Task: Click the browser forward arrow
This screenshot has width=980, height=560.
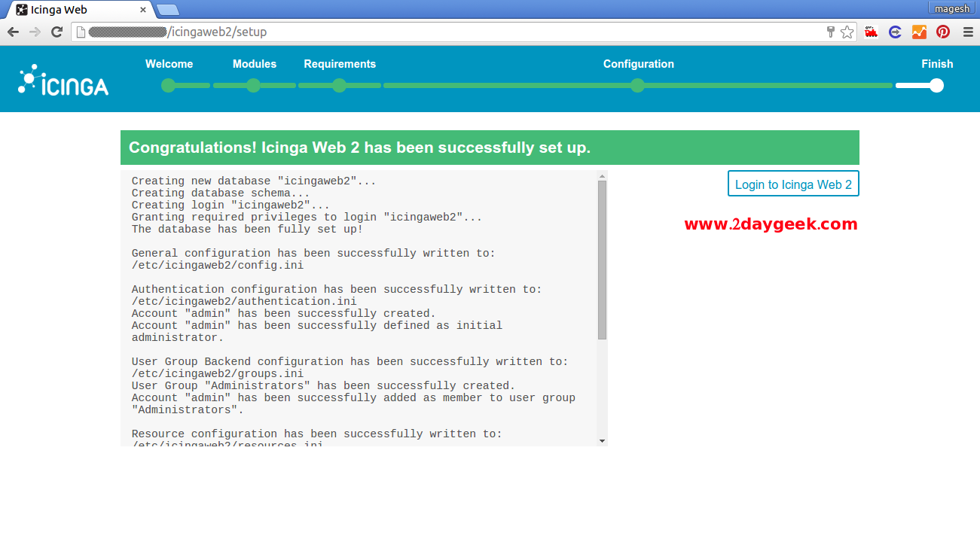Action: [35, 32]
